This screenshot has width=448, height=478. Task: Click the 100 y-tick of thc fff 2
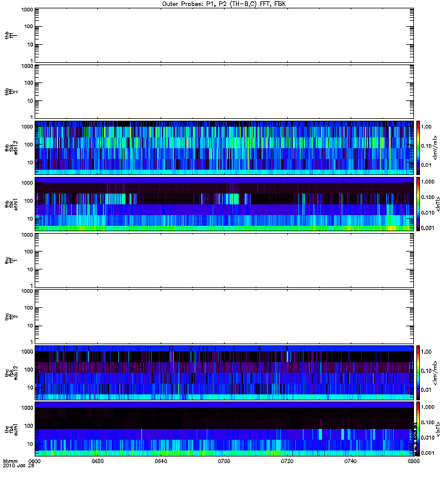[29, 308]
